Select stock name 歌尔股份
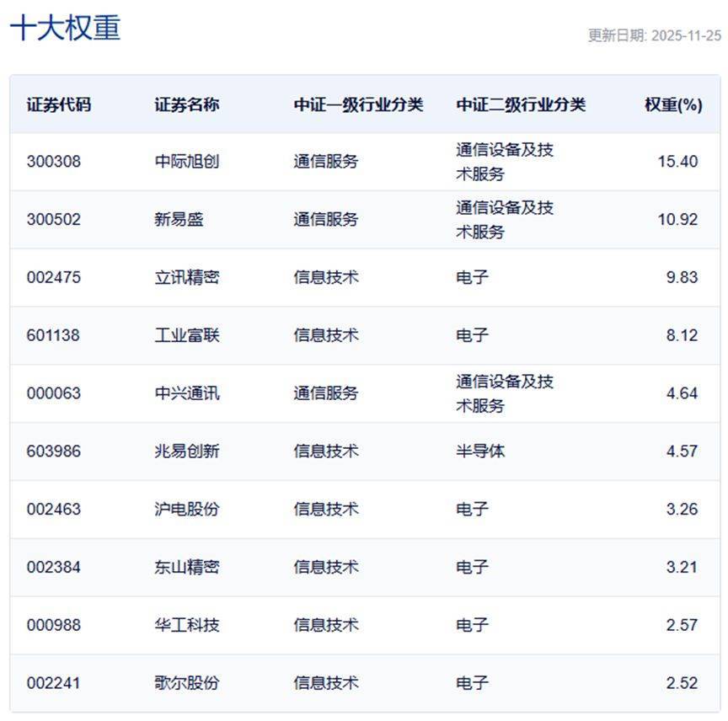 (187, 683)
